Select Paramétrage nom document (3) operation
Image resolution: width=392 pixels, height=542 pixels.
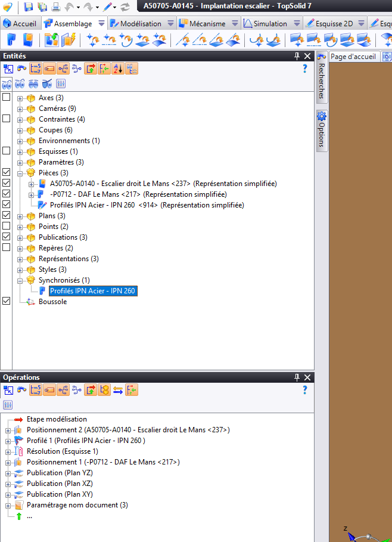click(x=77, y=504)
